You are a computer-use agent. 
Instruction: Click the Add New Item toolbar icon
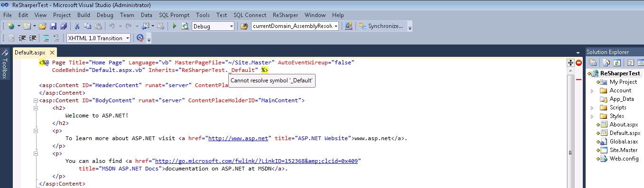[x=27, y=26]
